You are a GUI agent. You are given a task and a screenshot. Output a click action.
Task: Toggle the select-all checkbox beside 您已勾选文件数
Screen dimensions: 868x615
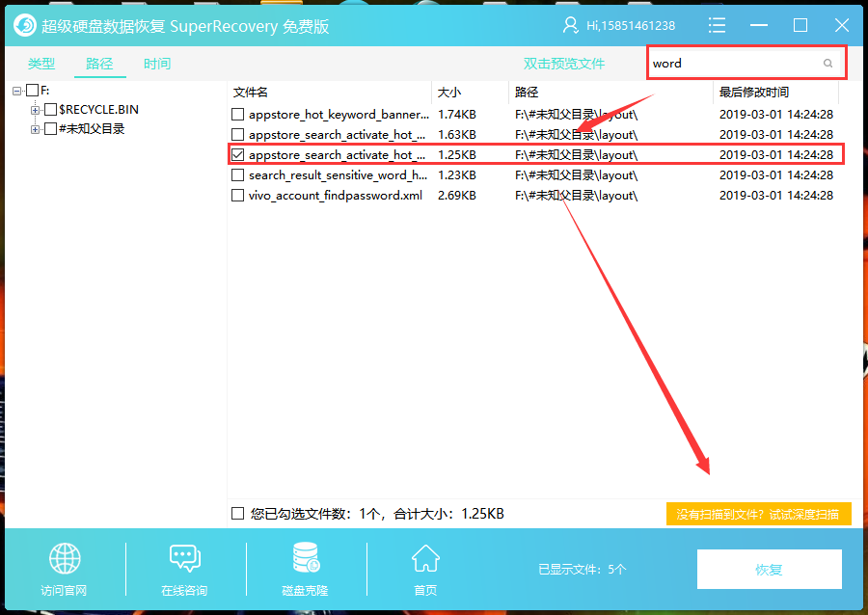point(237,514)
